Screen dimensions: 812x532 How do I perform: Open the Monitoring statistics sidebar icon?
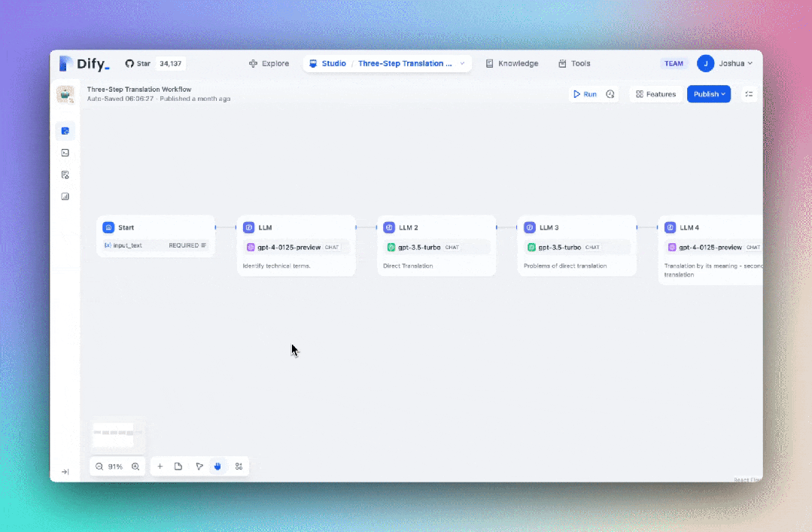click(x=65, y=196)
